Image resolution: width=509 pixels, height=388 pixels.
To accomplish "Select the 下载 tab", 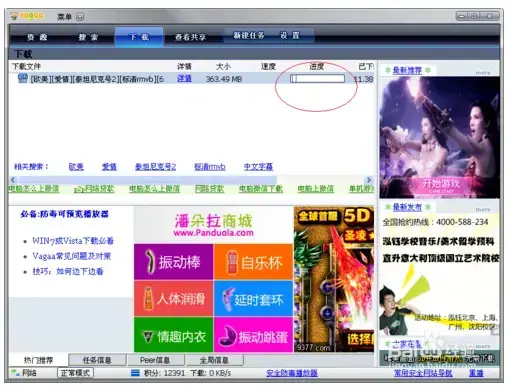I will 139,37.
